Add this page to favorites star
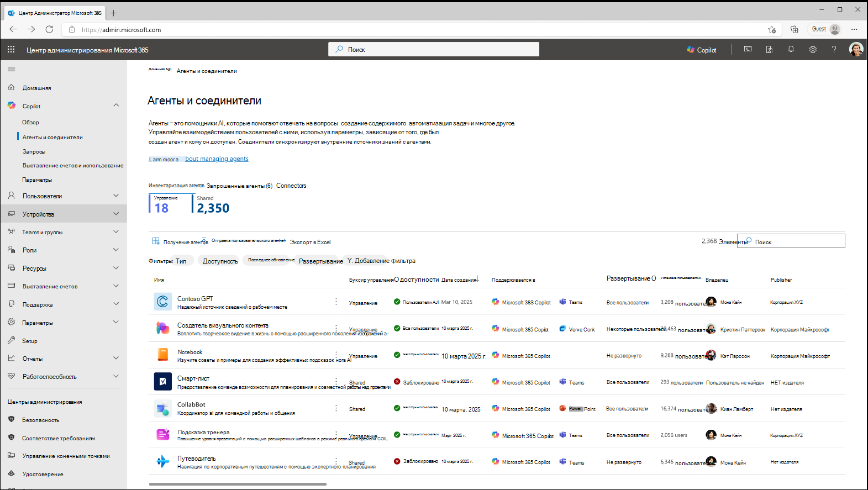Viewport: 868px width, 490px height. [772, 29]
